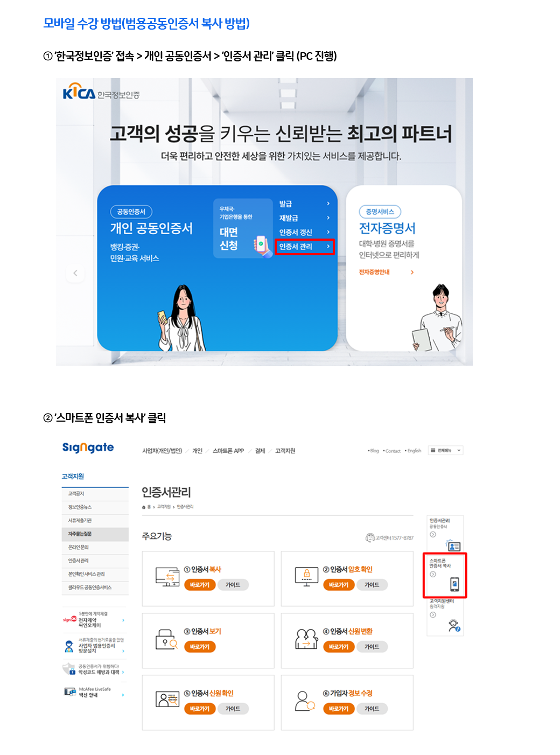Click the English language link
The height and width of the screenshot is (755, 560).
(x=414, y=451)
